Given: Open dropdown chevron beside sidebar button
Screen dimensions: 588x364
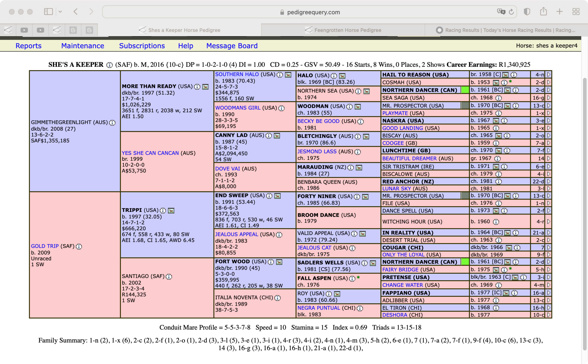Looking at the screenshot, I should tap(60, 12).
